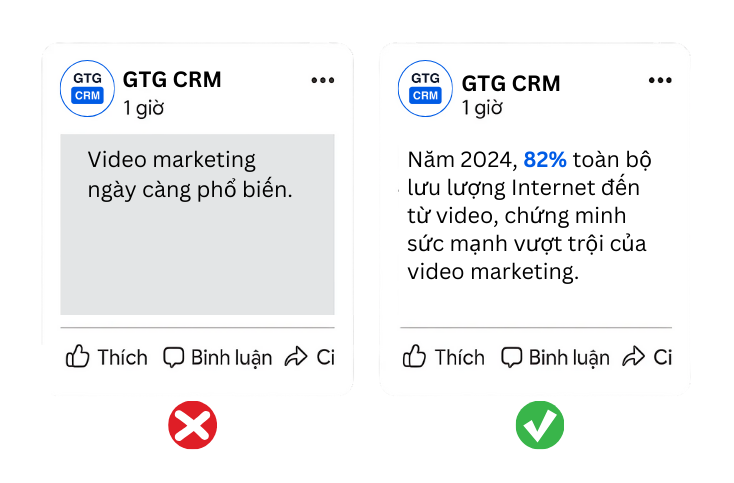Click the green checkmark icon

pos(540,427)
